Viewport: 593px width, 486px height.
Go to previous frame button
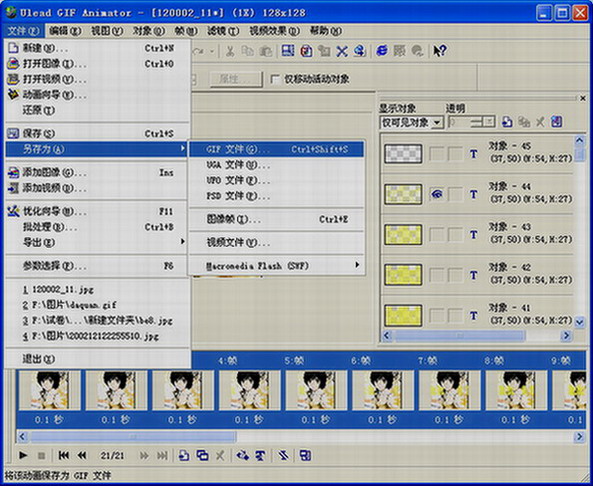click(82, 455)
